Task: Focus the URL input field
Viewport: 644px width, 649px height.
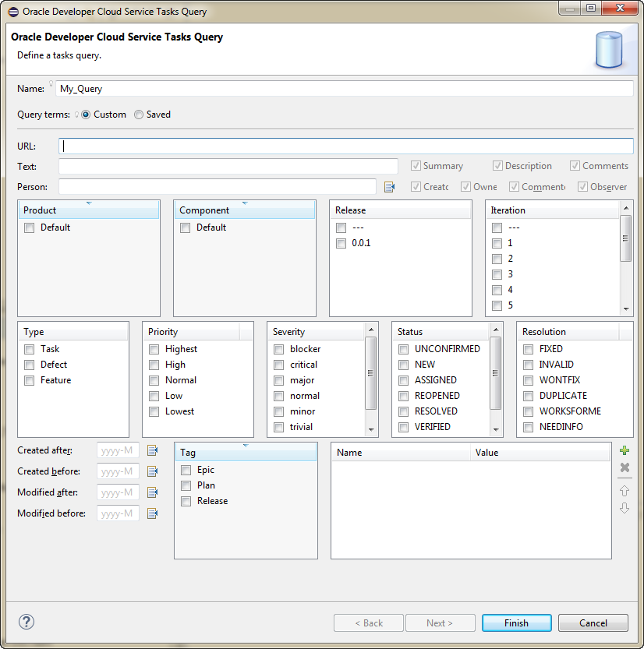Action: [x=346, y=146]
